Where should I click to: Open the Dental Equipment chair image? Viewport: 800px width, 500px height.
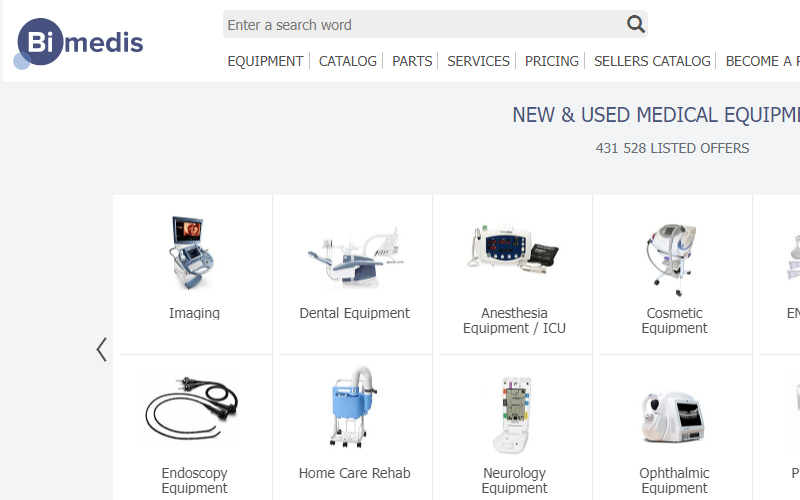[x=355, y=259]
